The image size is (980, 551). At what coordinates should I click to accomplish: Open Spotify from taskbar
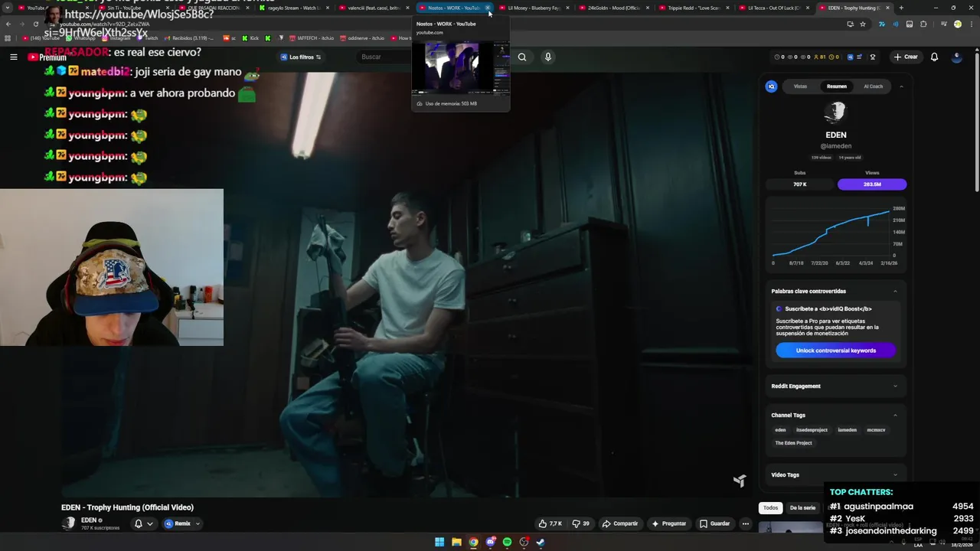click(x=507, y=543)
